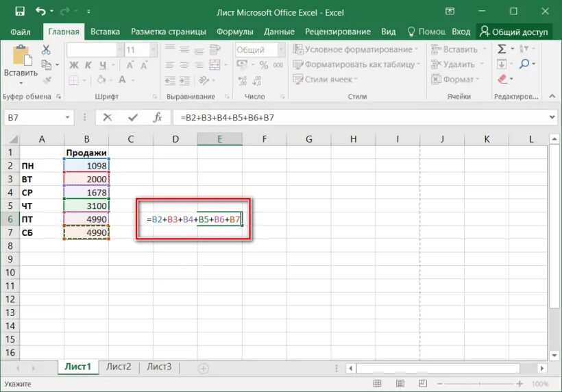Screen dimensions: 562x392
Task: Click the large Paste clipboard icon
Action: point(22,56)
